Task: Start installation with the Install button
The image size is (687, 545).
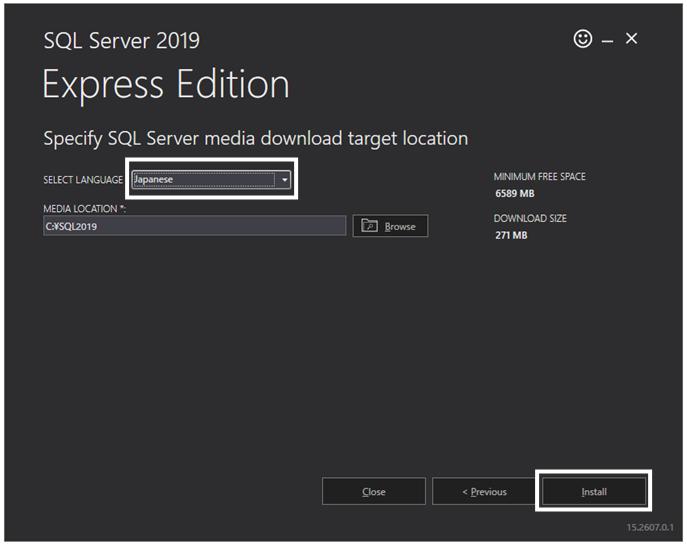Action: [x=594, y=492]
